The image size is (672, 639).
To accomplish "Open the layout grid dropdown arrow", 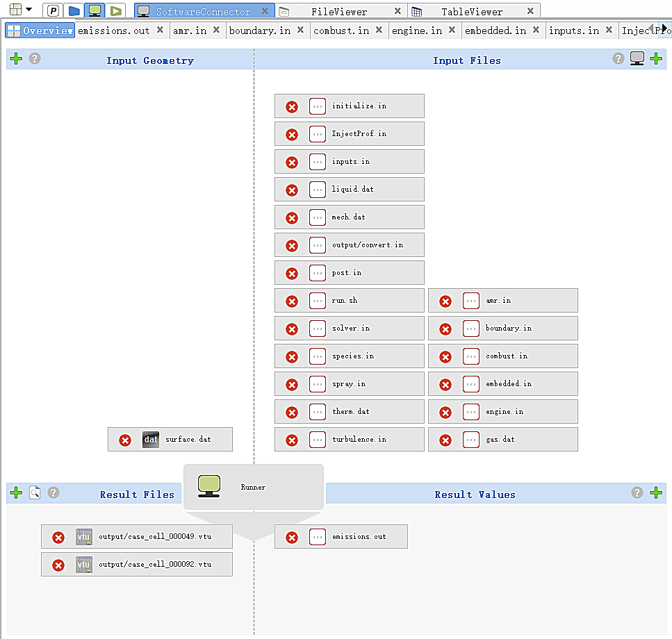I will pyautogui.click(x=29, y=10).
